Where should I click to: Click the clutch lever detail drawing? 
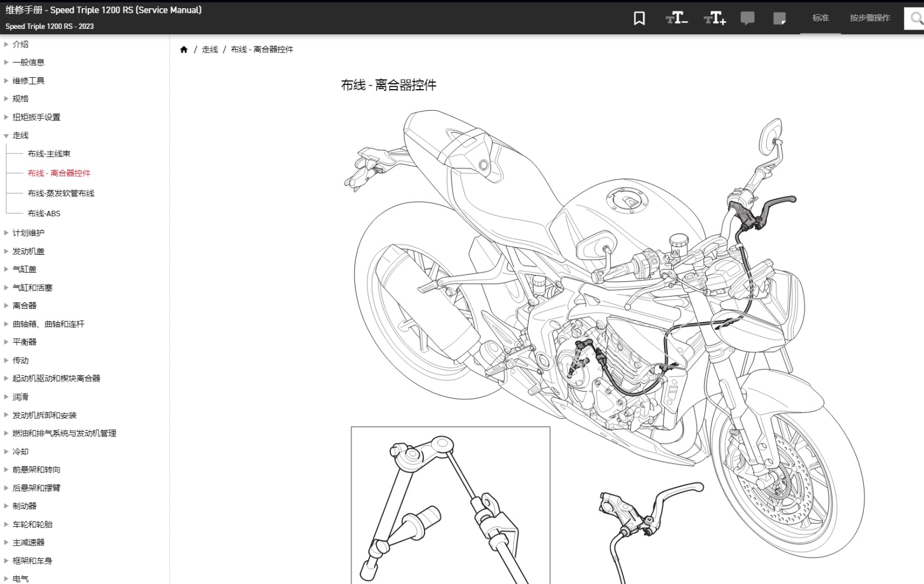click(x=649, y=519)
